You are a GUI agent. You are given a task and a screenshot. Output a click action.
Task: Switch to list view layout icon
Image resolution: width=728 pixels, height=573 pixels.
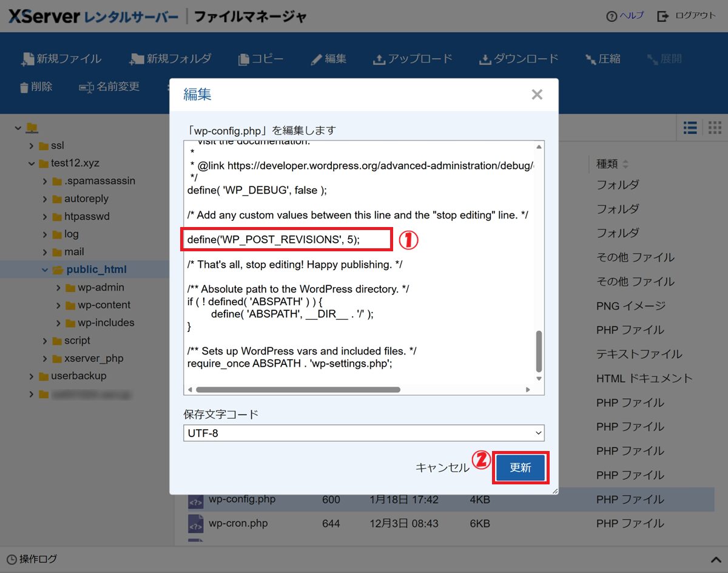point(690,127)
